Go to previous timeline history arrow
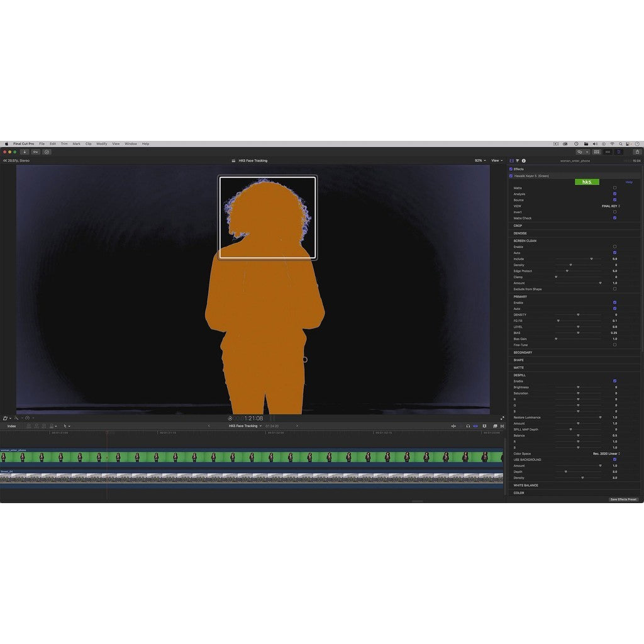The image size is (644, 644). (209, 426)
